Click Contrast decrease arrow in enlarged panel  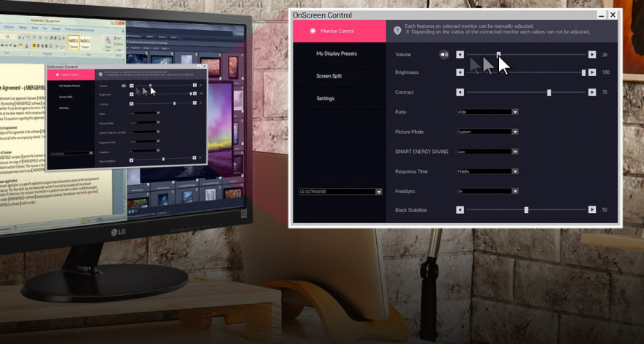point(460,92)
